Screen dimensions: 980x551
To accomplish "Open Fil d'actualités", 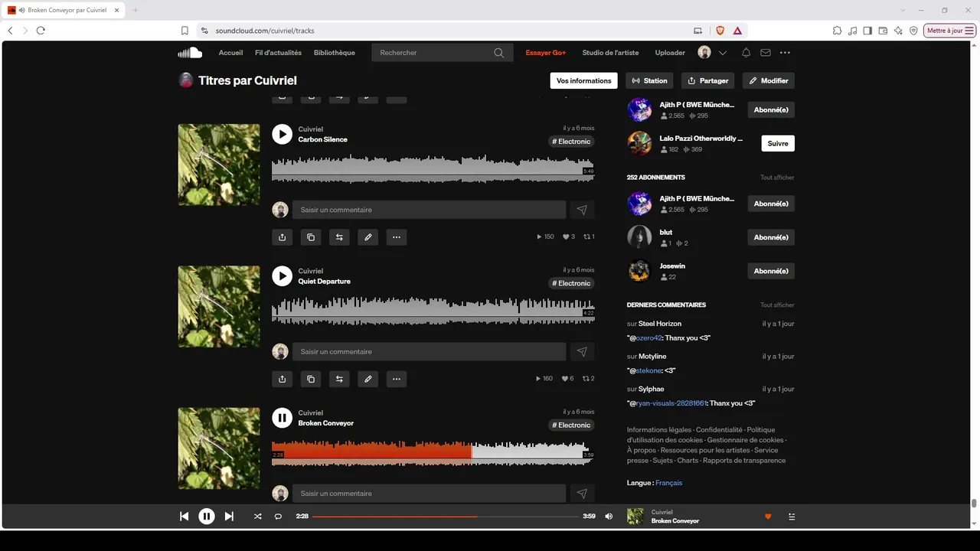I will (x=278, y=53).
